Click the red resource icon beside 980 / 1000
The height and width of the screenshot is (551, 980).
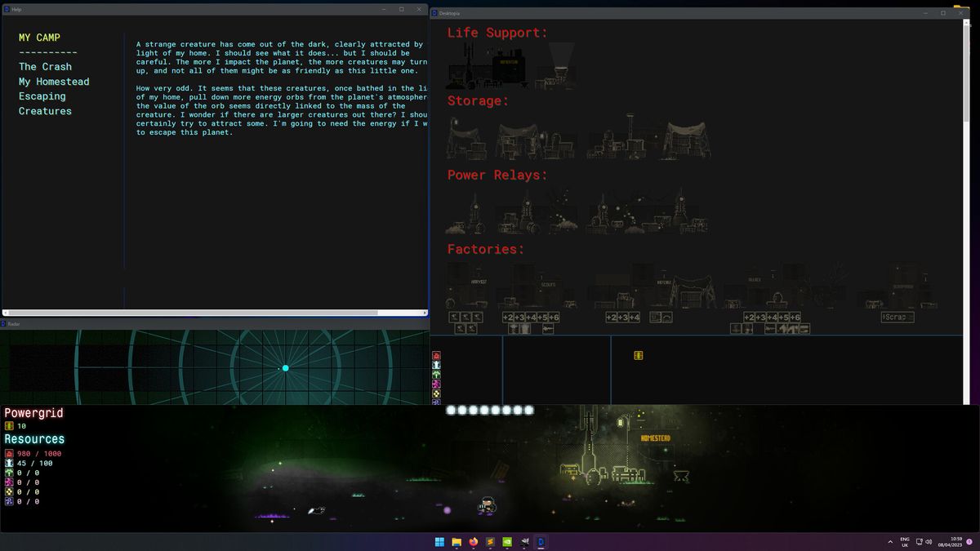pyautogui.click(x=9, y=454)
